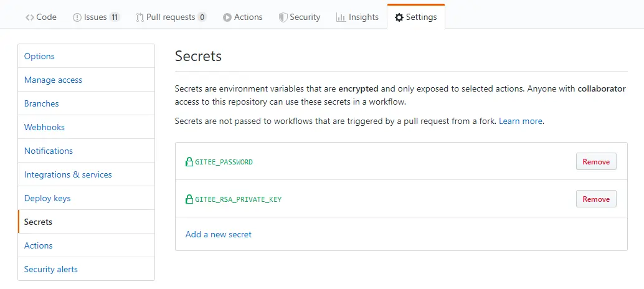Click the Code brackets icon
This screenshot has width=644, height=289.
tap(29, 17)
